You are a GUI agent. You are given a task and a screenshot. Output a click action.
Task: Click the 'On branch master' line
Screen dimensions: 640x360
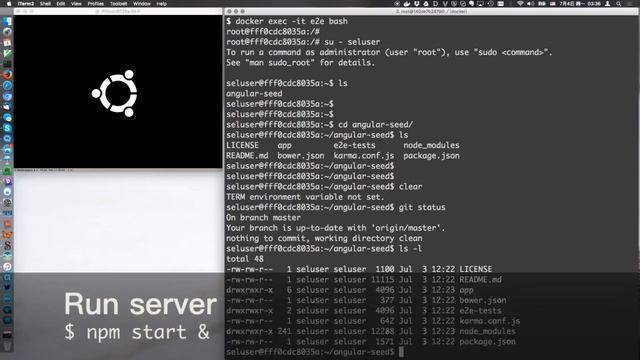(x=264, y=218)
